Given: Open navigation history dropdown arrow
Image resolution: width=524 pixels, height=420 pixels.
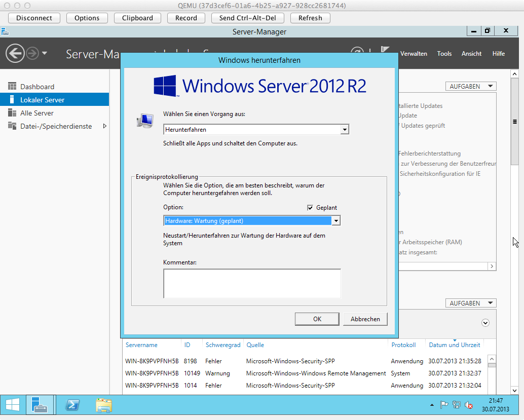Looking at the screenshot, I should (45, 53).
